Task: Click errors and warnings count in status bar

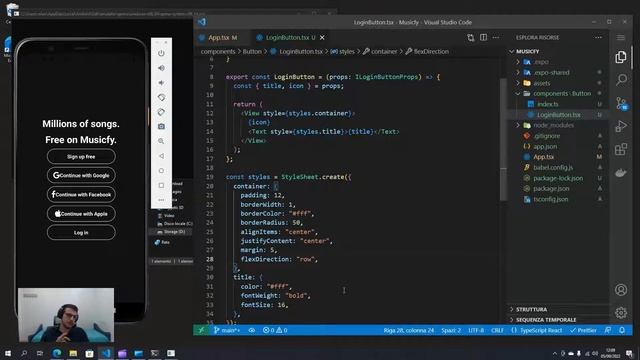Action: (x=275, y=330)
